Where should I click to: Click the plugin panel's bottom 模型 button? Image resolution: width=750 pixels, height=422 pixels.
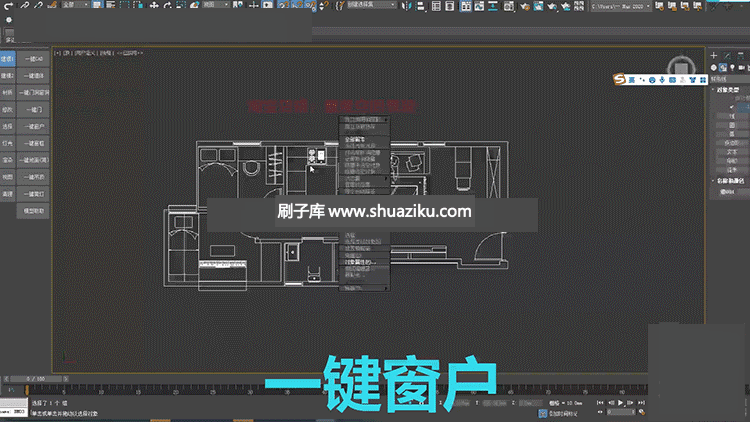pos(33,211)
